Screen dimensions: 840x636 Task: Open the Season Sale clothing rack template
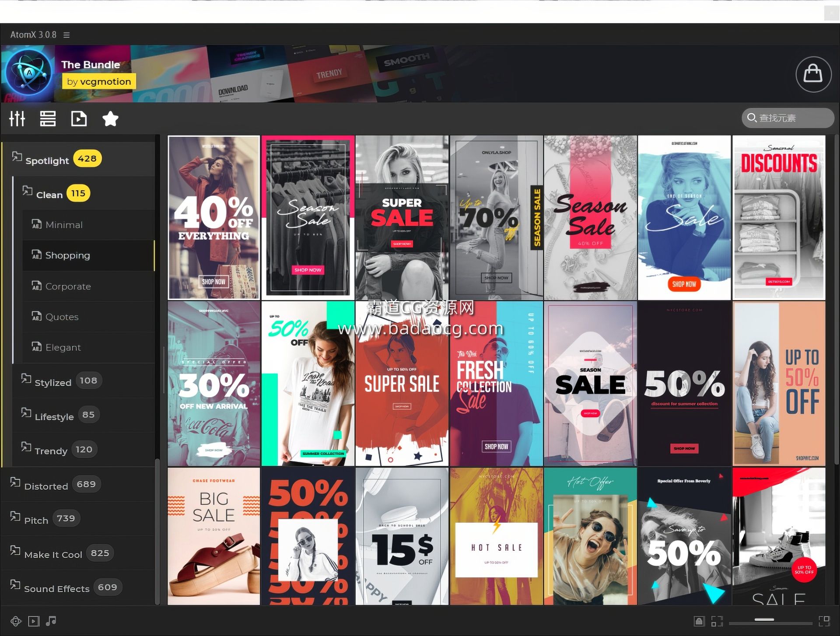[x=308, y=218]
